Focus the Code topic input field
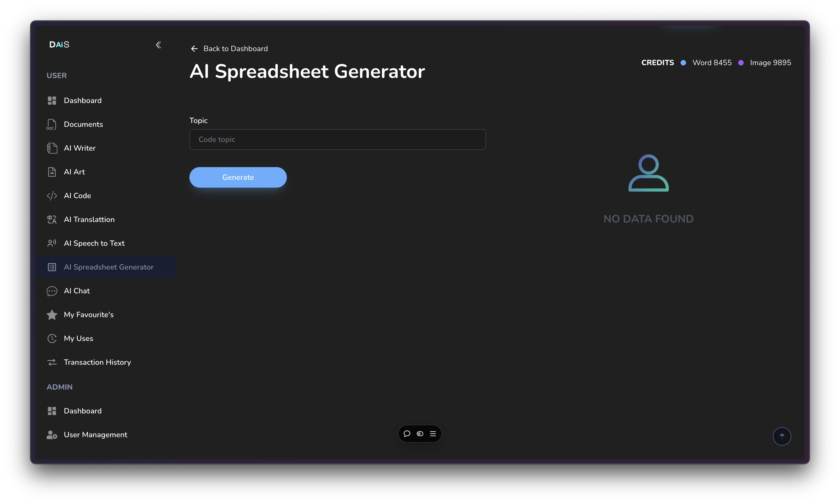Screen dimensions: 840x504 click(x=337, y=140)
